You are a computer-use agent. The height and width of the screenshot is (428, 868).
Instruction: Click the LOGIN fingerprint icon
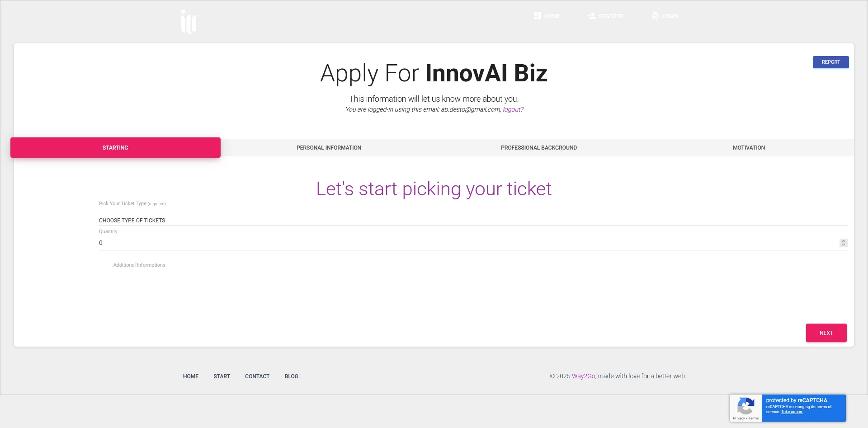coord(656,16)
